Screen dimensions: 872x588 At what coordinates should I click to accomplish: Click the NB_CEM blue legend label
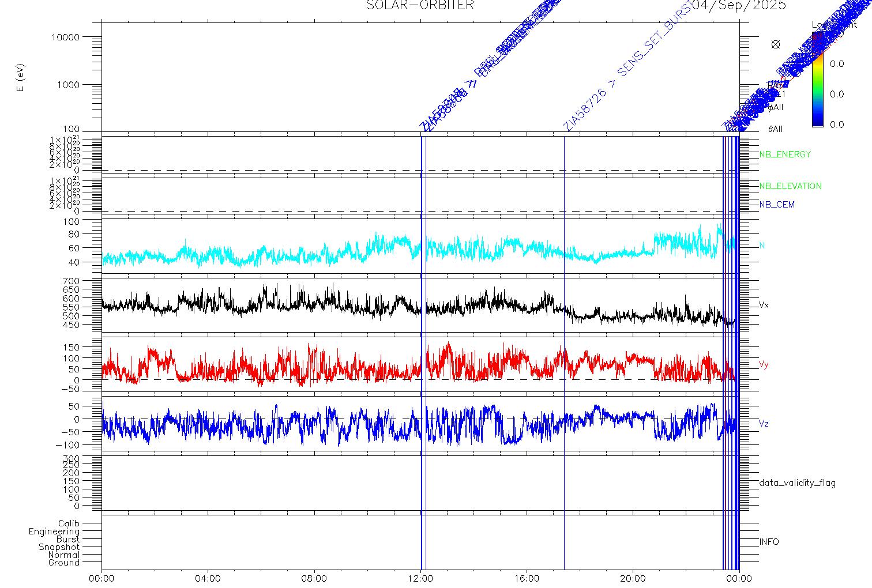point(776,205)
